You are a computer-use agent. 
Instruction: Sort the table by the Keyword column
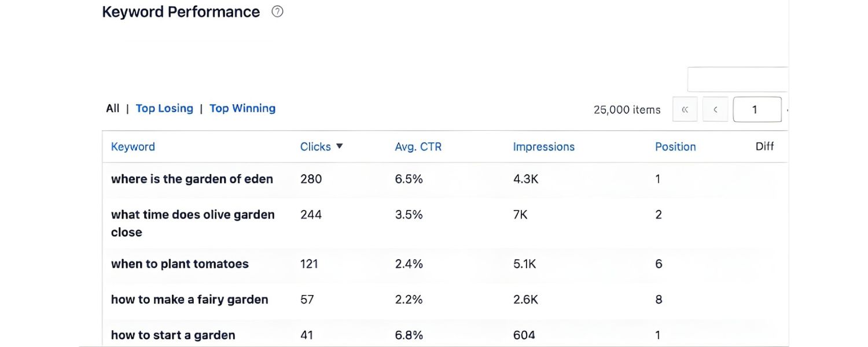coord(133,146)
